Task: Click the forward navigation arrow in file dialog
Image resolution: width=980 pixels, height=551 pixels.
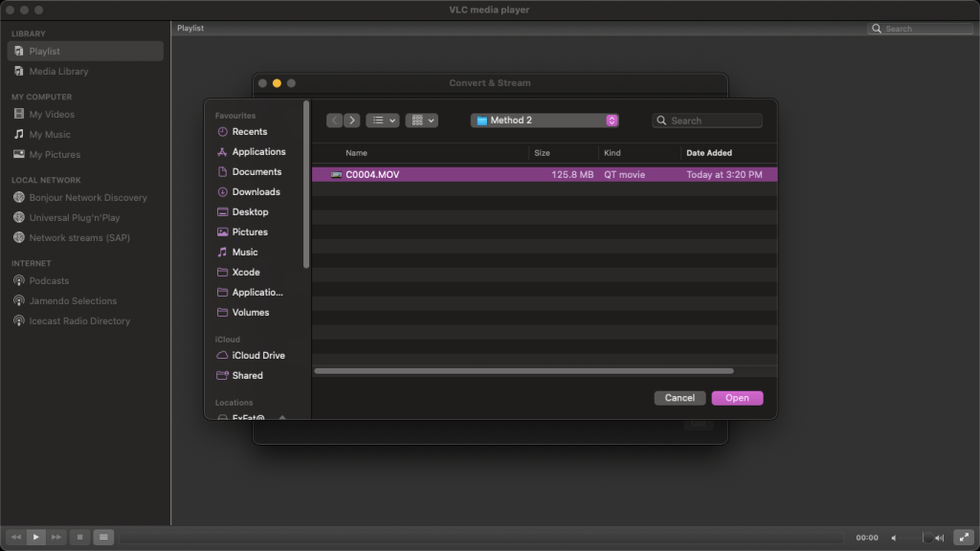Action: (352, 120)
